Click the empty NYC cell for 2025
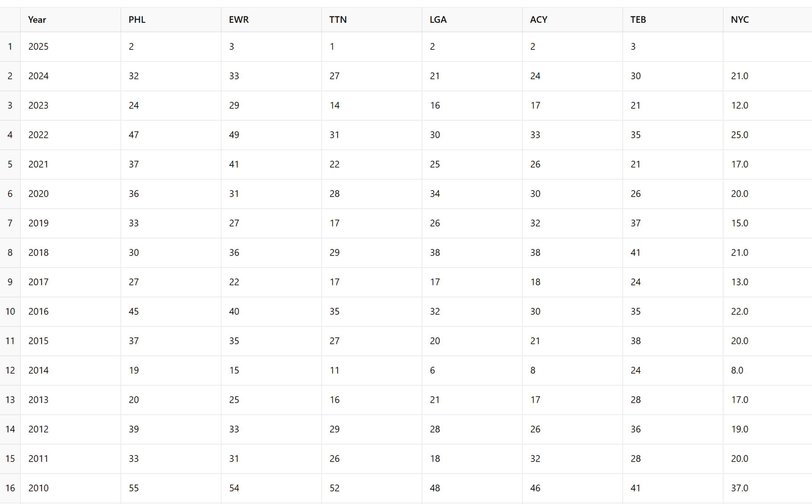The image size is (812, 504). (x=767, y=46)
